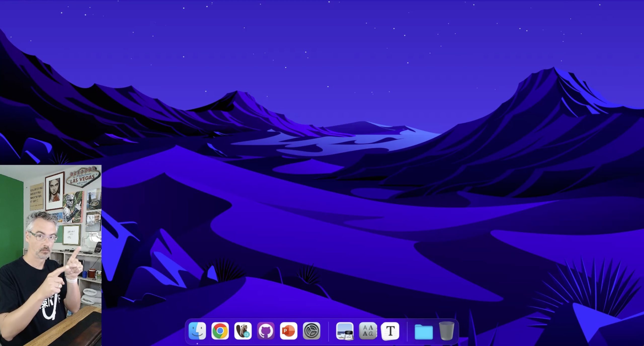The width and height of the screenshot is (644, 346).
Task: Open System Preferences gear icon
Action: pyautogui.click(x=311, y=331)
